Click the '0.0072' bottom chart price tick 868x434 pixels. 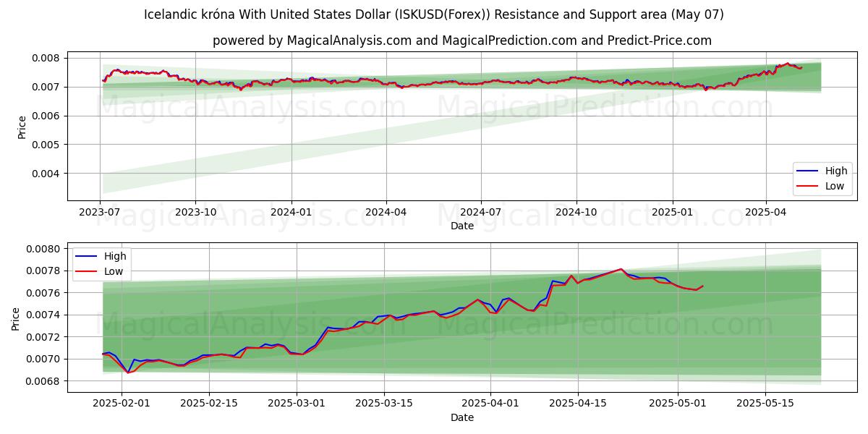pyautogui.click(x=45, y=337)
